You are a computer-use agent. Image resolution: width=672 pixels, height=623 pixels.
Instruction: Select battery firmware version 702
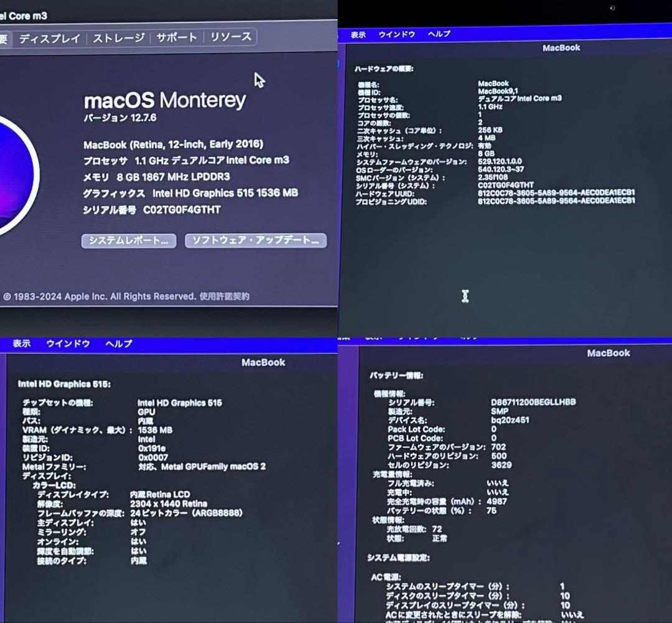pos(498,447)
